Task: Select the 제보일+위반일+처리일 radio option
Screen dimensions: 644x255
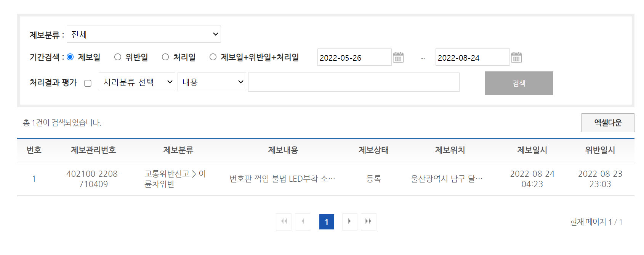Action: coord(213,57)
